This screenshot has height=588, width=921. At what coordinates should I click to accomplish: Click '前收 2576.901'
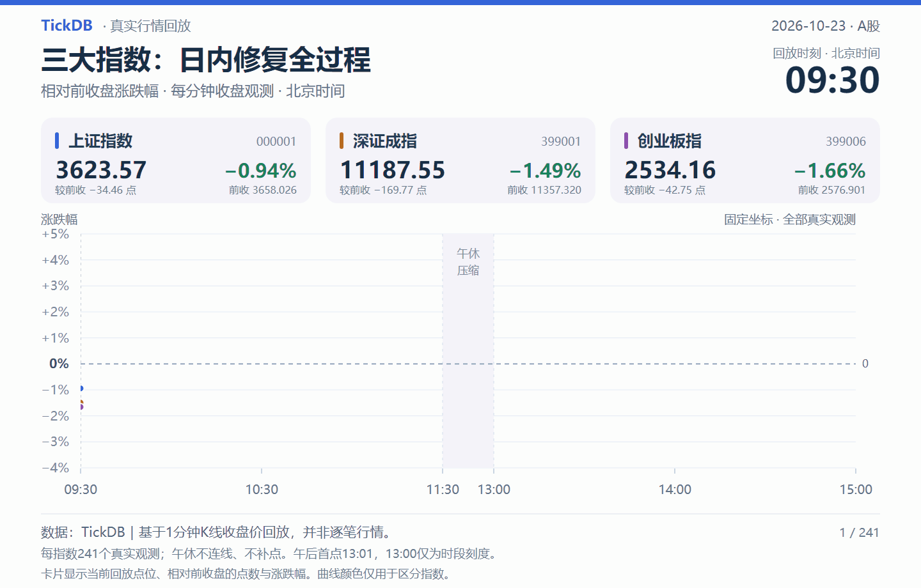tap(831, 190)
